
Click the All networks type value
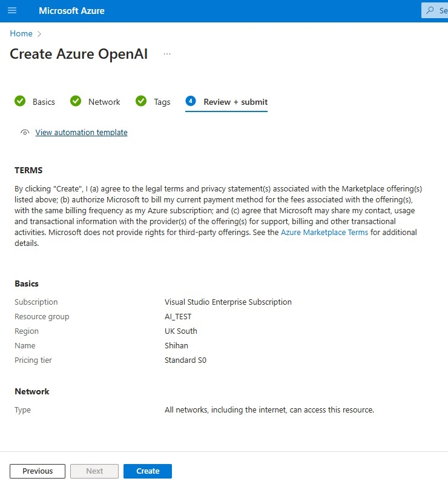[x=269, y=410]
